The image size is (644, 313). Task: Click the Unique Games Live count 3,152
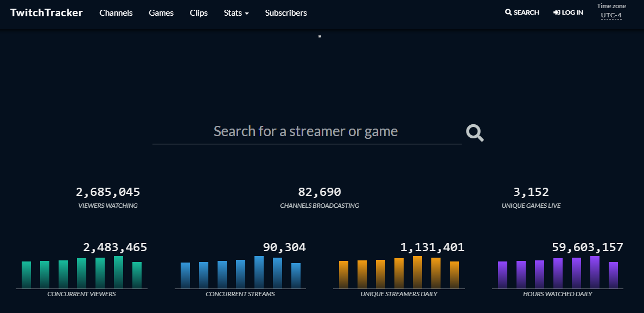point(531,192)
